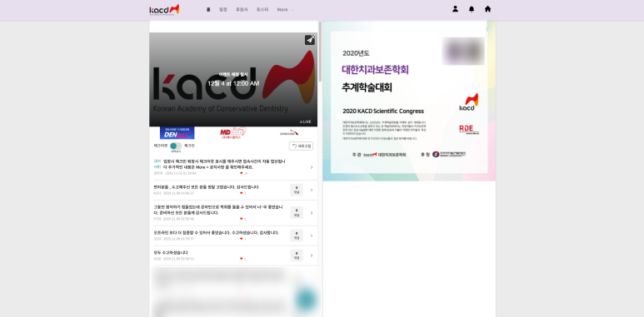The image size is (644, 317).
Task: Open the DENALL sponsor logo
Action: click(177, 133)
